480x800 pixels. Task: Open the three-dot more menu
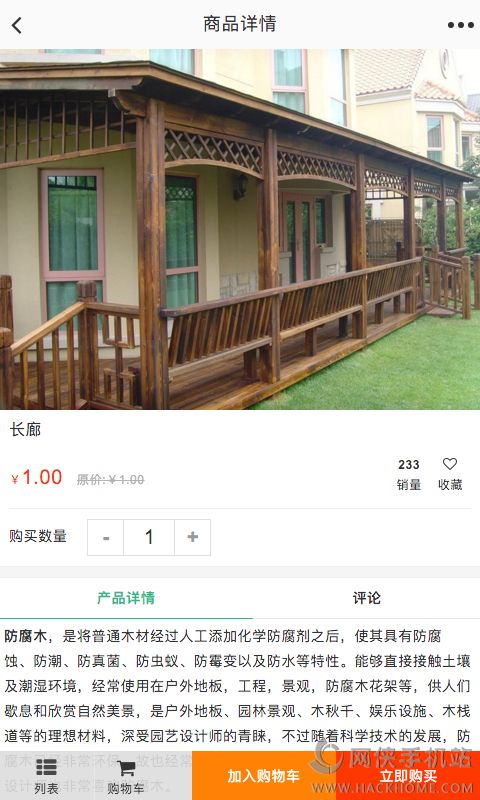[x=461, y=25]
